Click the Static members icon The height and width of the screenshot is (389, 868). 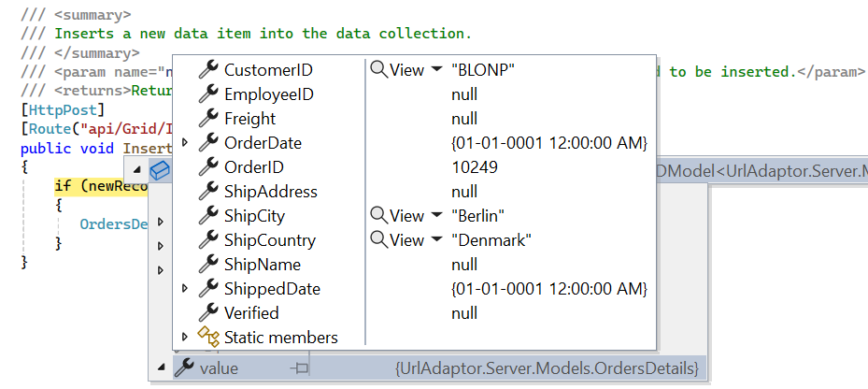click(x=207, y=338)
